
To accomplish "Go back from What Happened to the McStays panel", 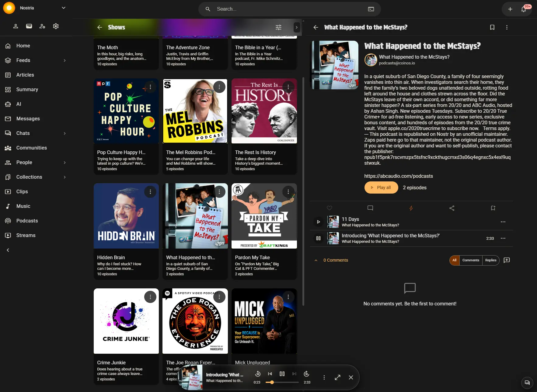I will click(x=316, y=27).
